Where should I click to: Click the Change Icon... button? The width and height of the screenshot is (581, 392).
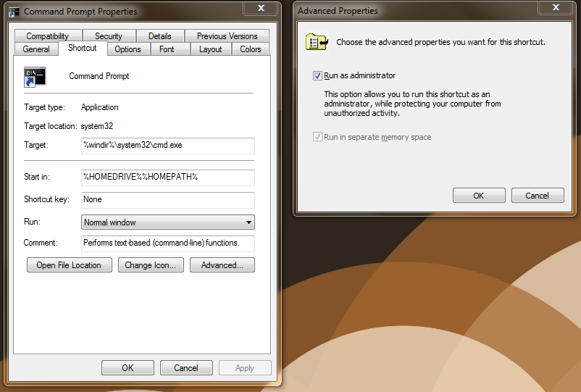(151, 265)
